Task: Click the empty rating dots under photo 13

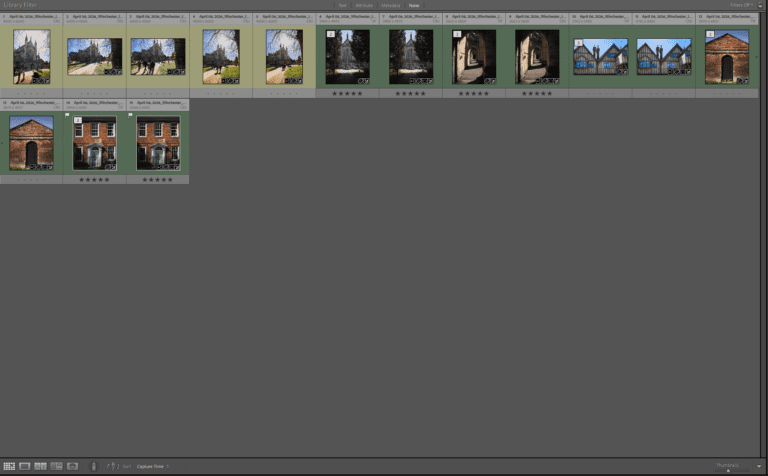Action: point(31,180)
